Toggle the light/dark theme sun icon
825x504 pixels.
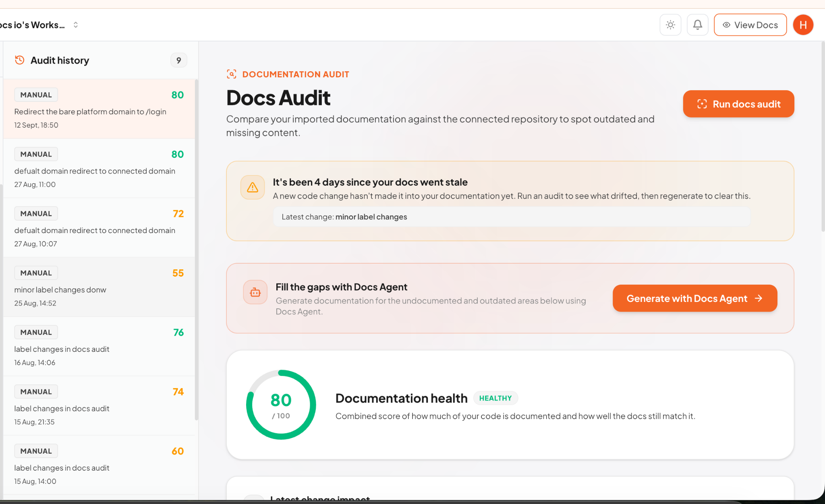pyautogui.click(x=670, y=25)
